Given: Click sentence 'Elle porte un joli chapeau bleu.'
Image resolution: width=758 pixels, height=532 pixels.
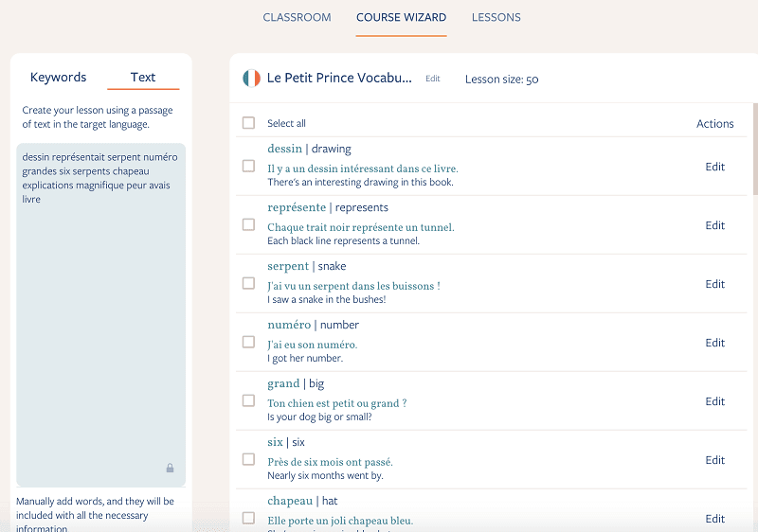Looking at the screenshot, I should 340,521.
